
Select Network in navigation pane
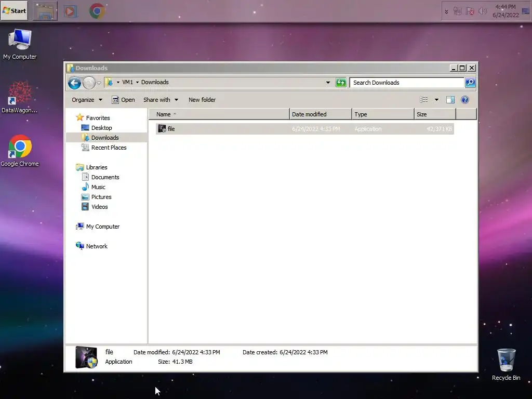96,246
